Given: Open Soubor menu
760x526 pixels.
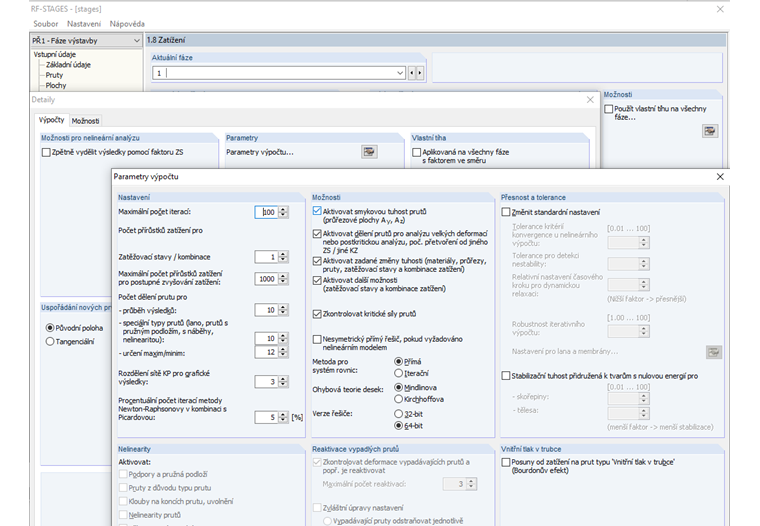Looking at the screenshot, I should (46, 24).
